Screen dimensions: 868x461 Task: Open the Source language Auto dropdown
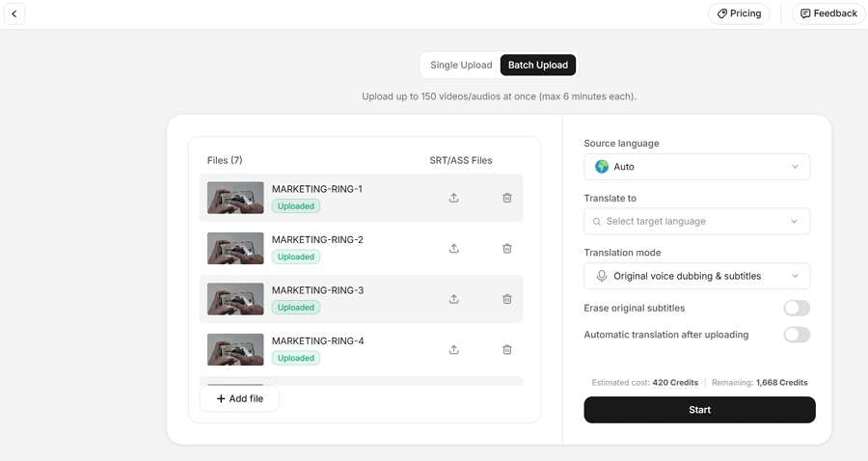(x=697, y=167)
